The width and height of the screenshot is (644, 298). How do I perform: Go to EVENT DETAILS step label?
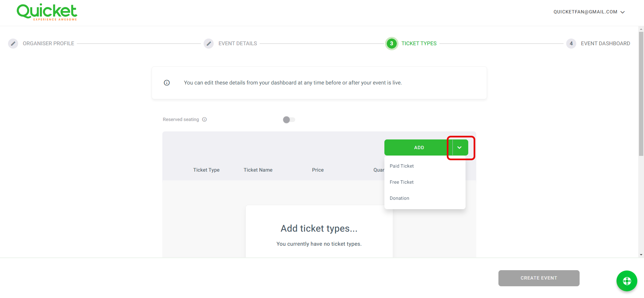click(237, 44)
